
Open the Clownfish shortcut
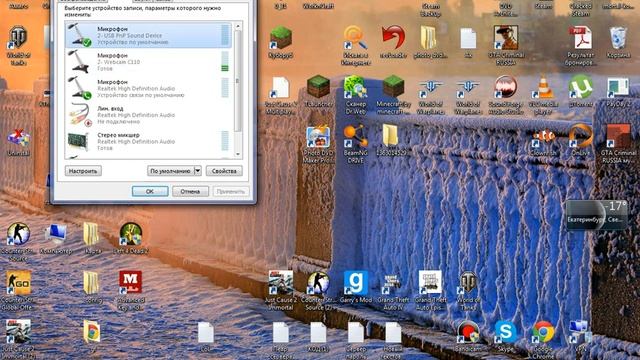[543, 140]
